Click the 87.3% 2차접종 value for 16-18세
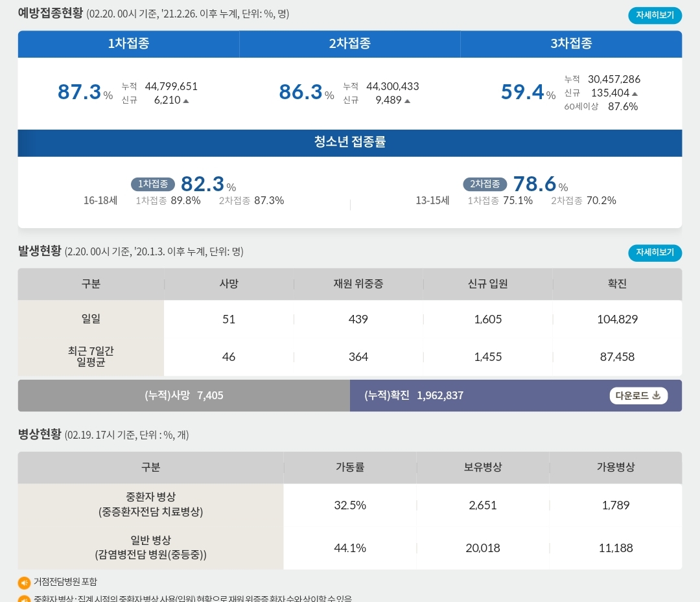Screen dimensions: 700x602 tap(269, 200)
